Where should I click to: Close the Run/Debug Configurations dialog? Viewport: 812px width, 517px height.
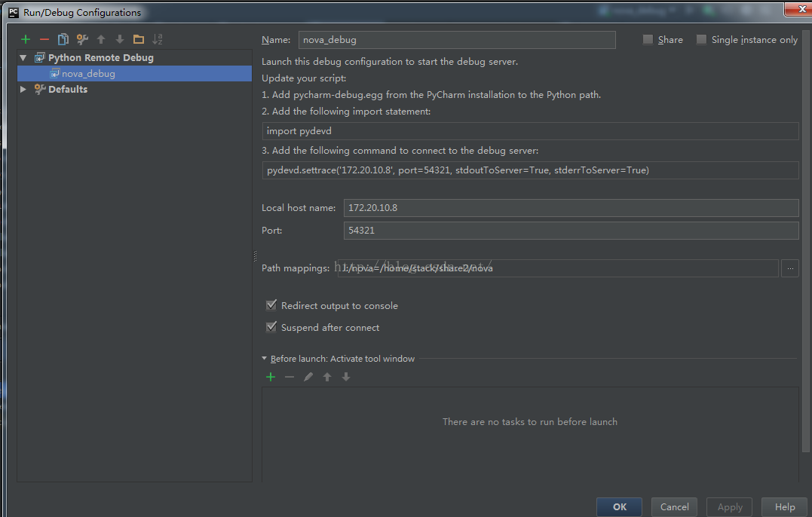(800, 9)
